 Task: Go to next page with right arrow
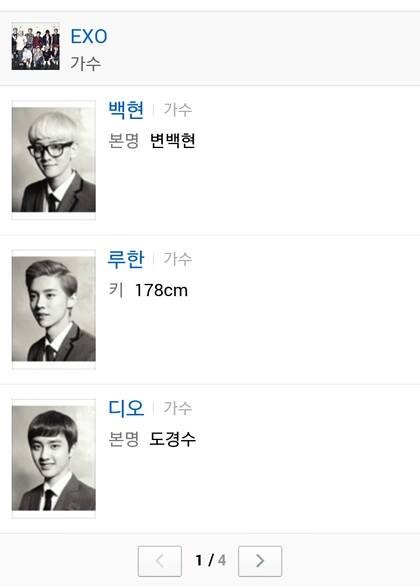[260, 561]
